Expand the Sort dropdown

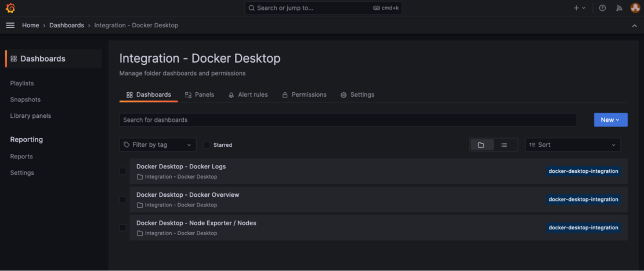tap(572, 145)
